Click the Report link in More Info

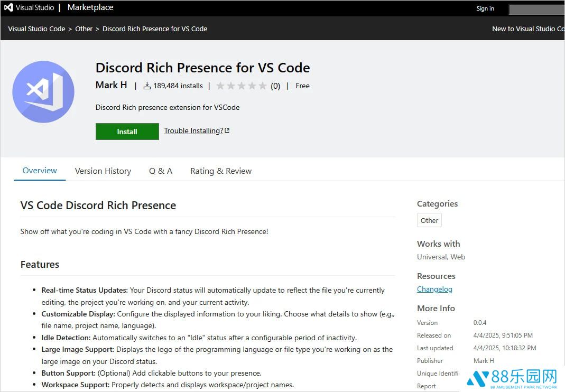click(x=427, y=386)
